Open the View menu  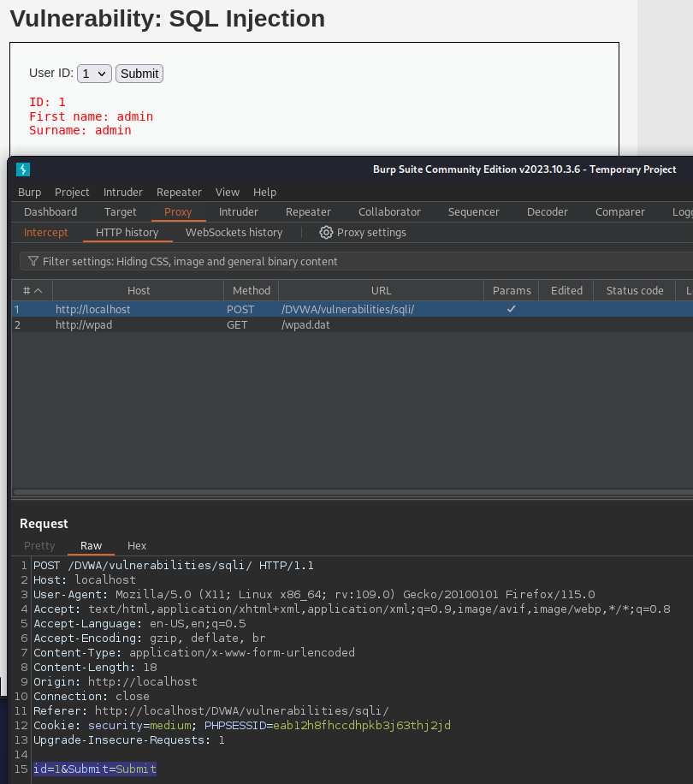pyautogui.click(x=228, y=192)
